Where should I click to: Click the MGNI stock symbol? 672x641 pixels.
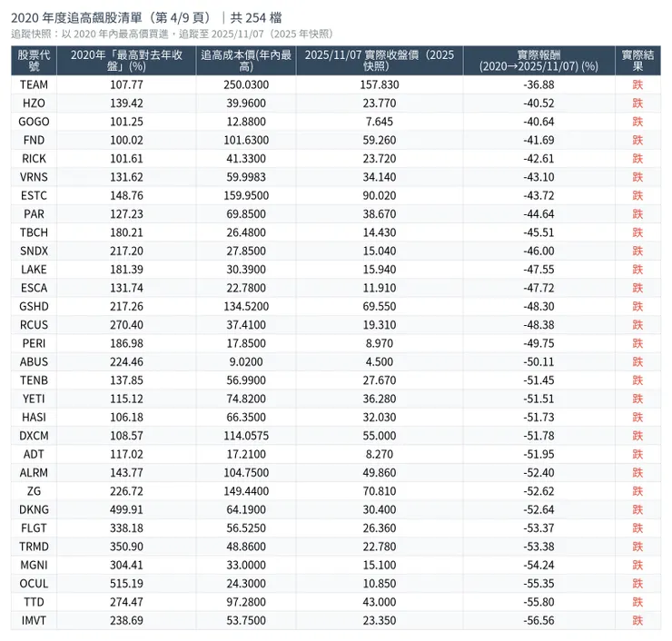(x=34, y=565)
